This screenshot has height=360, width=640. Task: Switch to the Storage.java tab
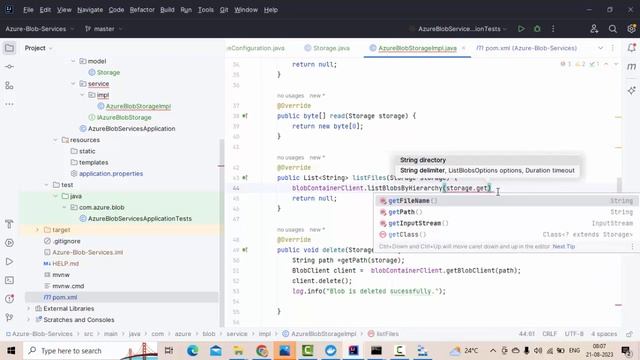[327, 48]
